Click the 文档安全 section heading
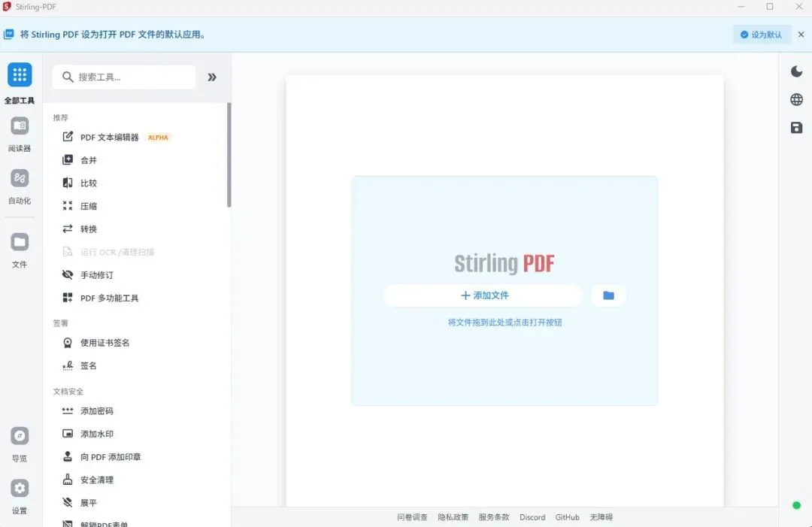Viewport: 812px width, 527px height. 68,392
